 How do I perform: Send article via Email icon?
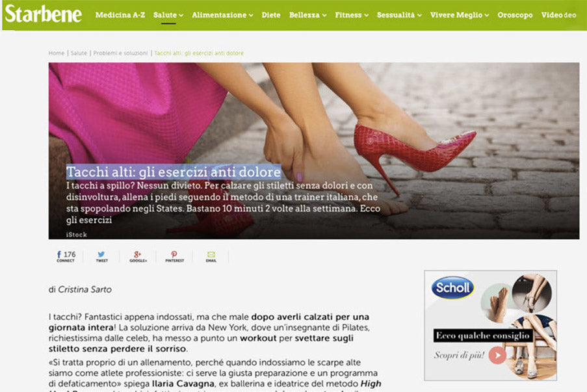point(211,256)
